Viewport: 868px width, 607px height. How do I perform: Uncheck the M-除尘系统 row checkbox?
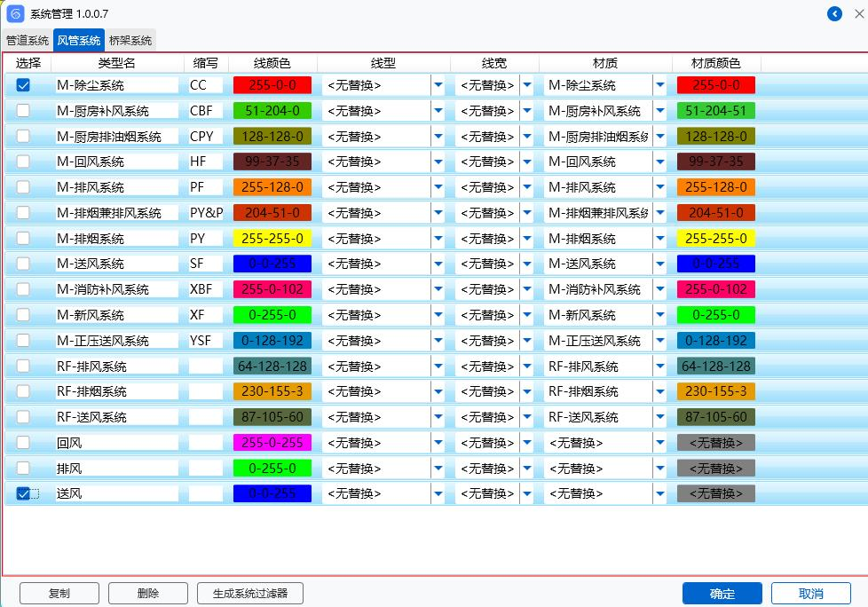pyautogui.click(x=23, y=85)
